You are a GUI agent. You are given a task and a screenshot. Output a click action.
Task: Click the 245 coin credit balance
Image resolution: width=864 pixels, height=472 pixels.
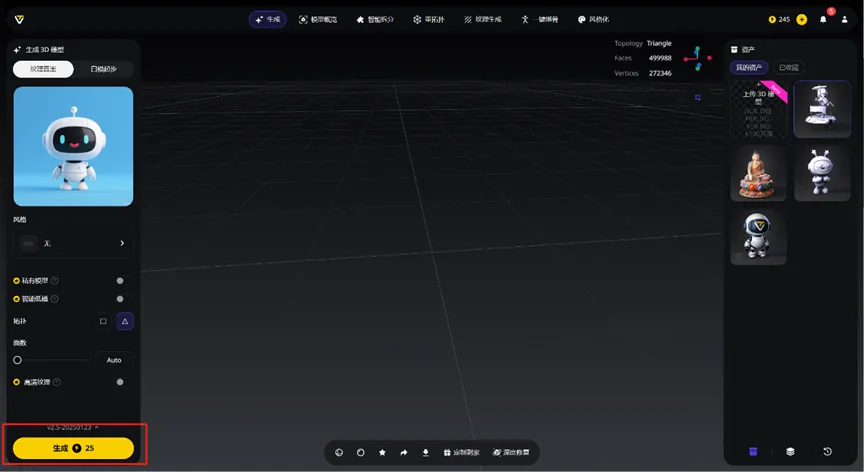(x=779, y=19)
